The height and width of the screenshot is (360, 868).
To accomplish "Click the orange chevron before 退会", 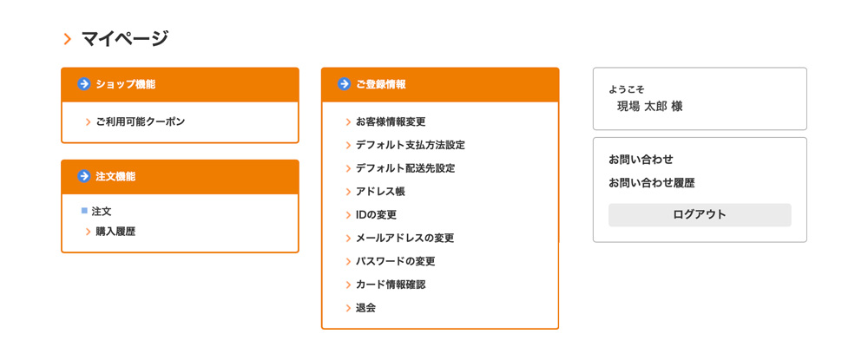I will coord(348,308).
